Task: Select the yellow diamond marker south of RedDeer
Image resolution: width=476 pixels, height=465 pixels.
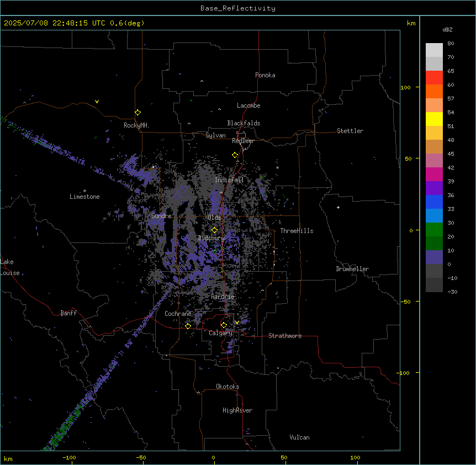Action: pyautogui.click(x=235, y=155)
